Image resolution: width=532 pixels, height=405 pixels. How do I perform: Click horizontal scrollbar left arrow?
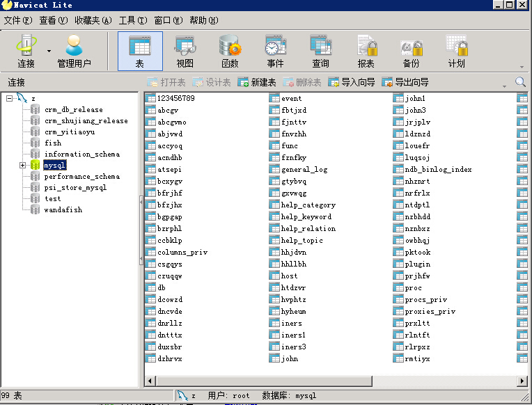[x=150, y=381]
